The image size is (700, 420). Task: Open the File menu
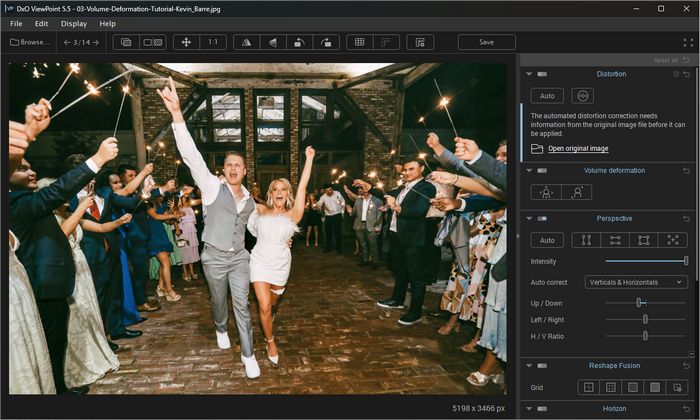[x=16, y=23]
